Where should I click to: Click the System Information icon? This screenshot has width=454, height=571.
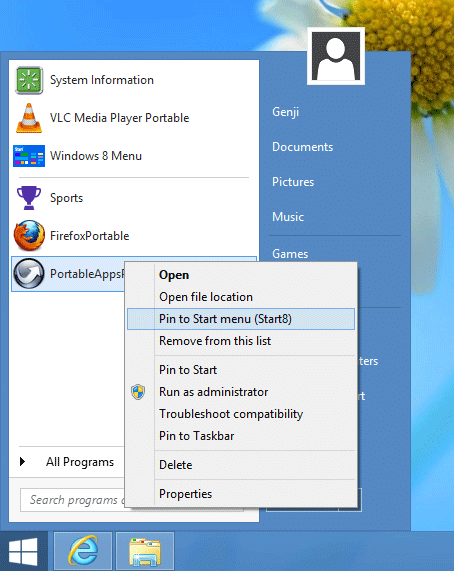pyautogui.click(x=29, y=80)
